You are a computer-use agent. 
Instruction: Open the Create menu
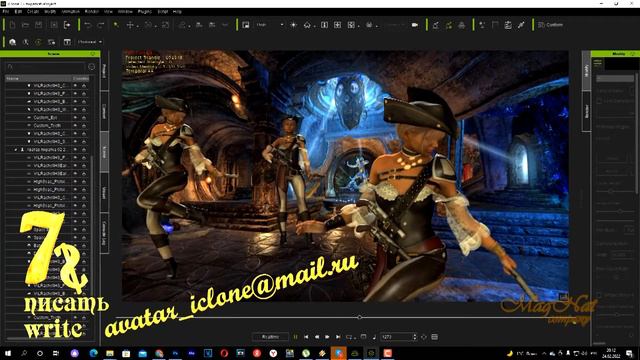[33, 12]
